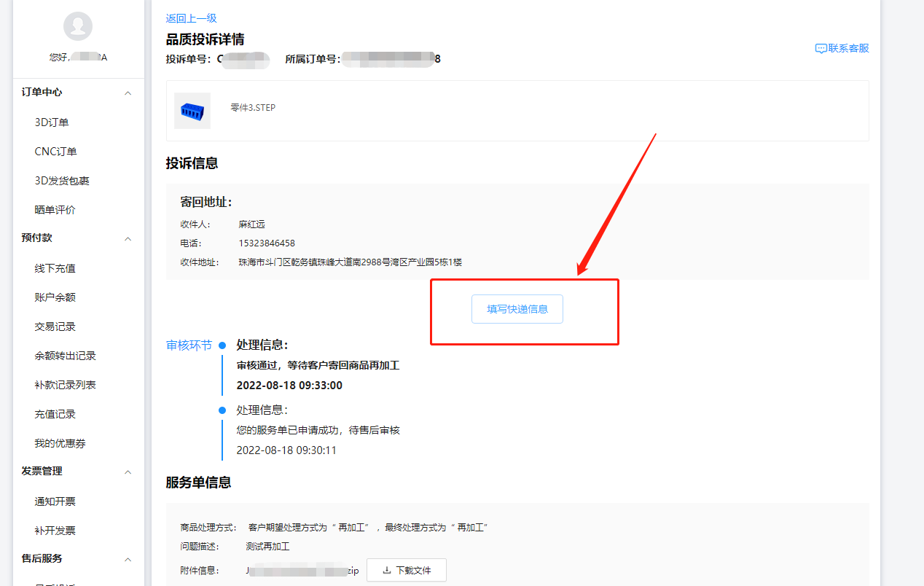The height and width of the screenshot is (586, 924).
Task: Select 3D发货包裹 menu item
Action: [62, 181]
